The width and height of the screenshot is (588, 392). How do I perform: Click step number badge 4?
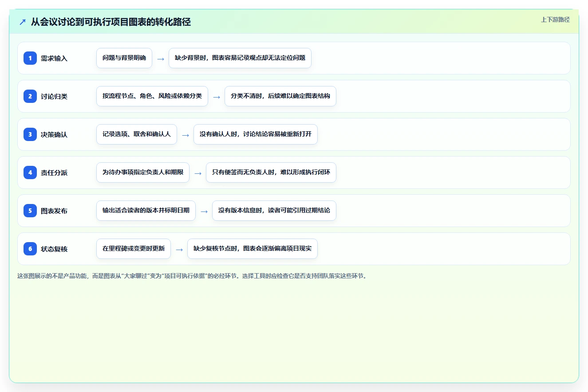pyautogui.click(x=30, y=172)
